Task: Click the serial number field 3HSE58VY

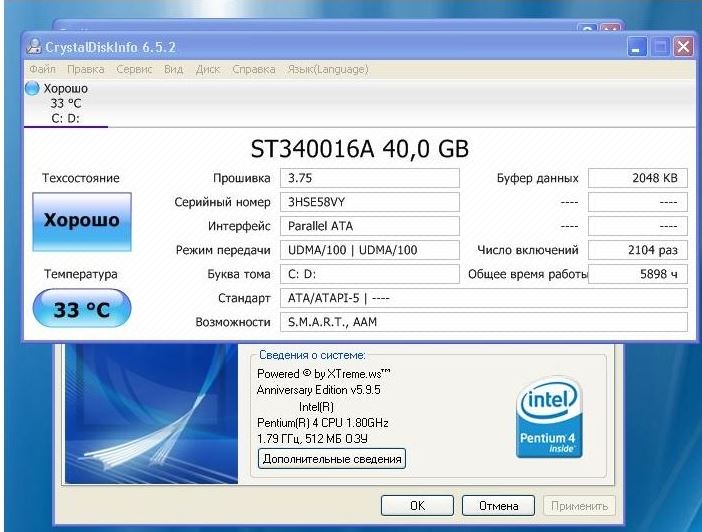Action: [x=370, y=202]
